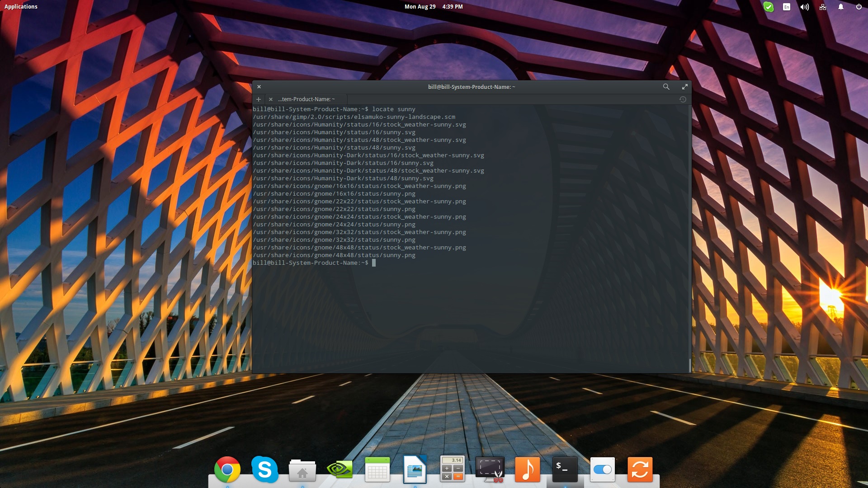Open the network indicator
The height and width of the screenshot is (488, 868).
tap(823, 7)
